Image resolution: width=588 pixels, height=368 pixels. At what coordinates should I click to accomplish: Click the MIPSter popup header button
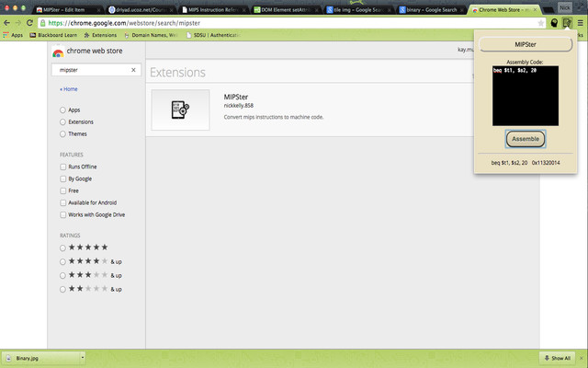point(526,44)
